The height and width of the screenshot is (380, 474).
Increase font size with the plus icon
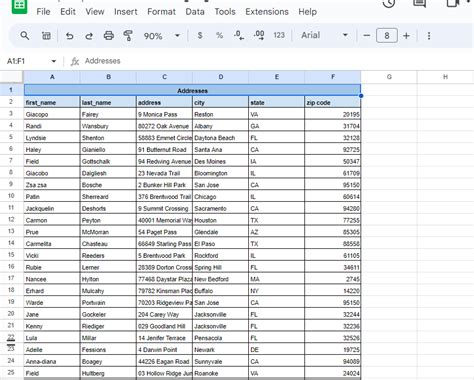point(406,35)
